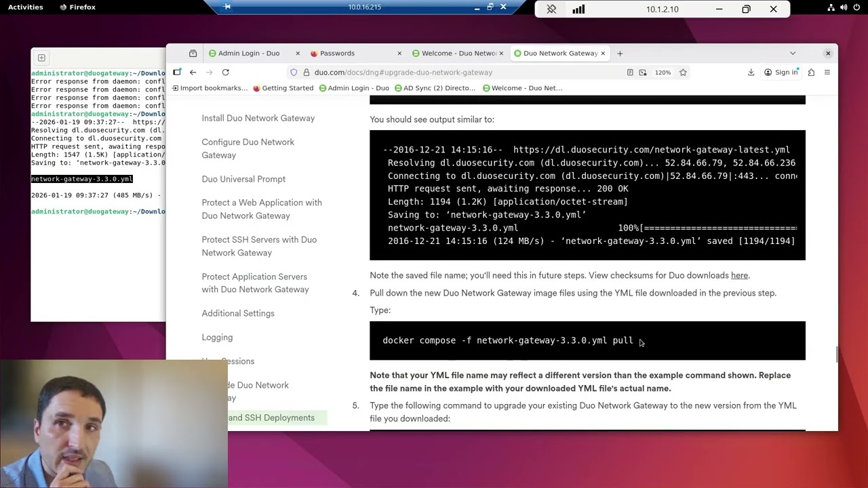The image size is (868, 488).
Task: Click the terminal window's new tab icon
Action: (x=41, y=58)
